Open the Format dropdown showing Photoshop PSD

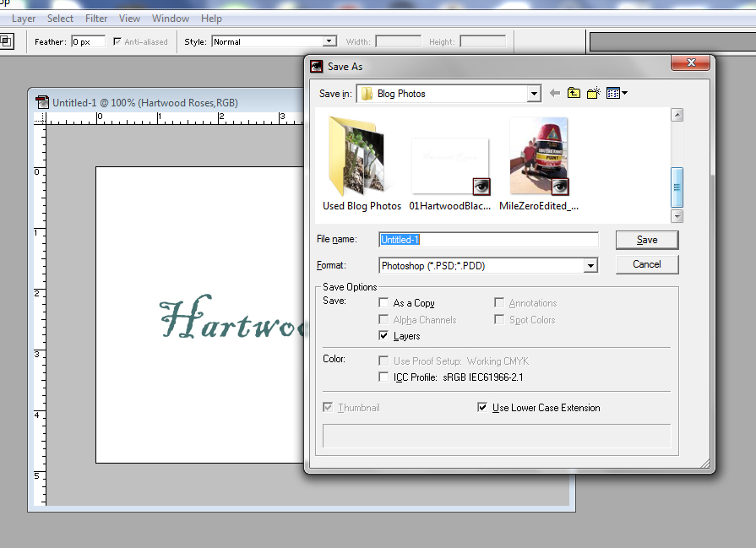coord(589,266)
